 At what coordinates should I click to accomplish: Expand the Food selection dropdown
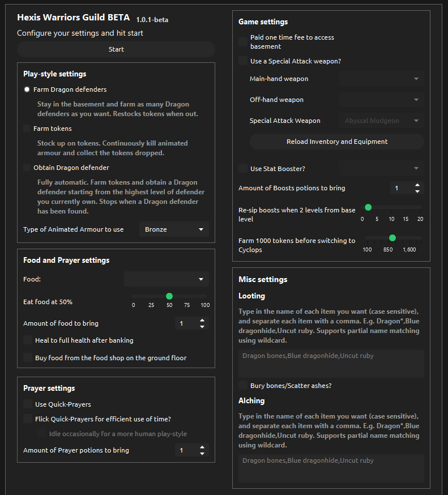coord(167,279)
